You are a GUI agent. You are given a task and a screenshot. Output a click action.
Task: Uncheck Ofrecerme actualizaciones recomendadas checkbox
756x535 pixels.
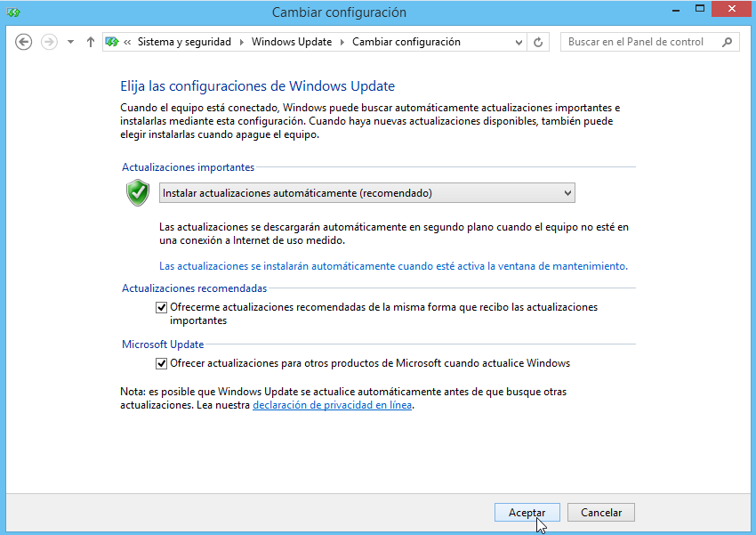click(x=161, y=307)
